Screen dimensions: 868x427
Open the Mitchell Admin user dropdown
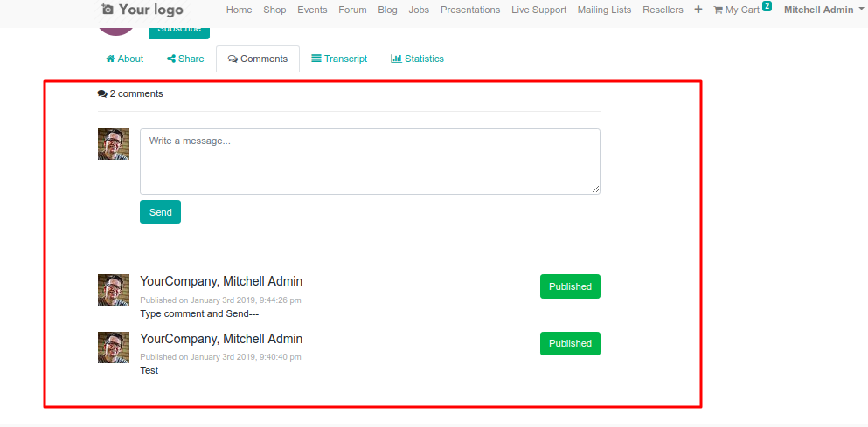click(x=823, y=10)
